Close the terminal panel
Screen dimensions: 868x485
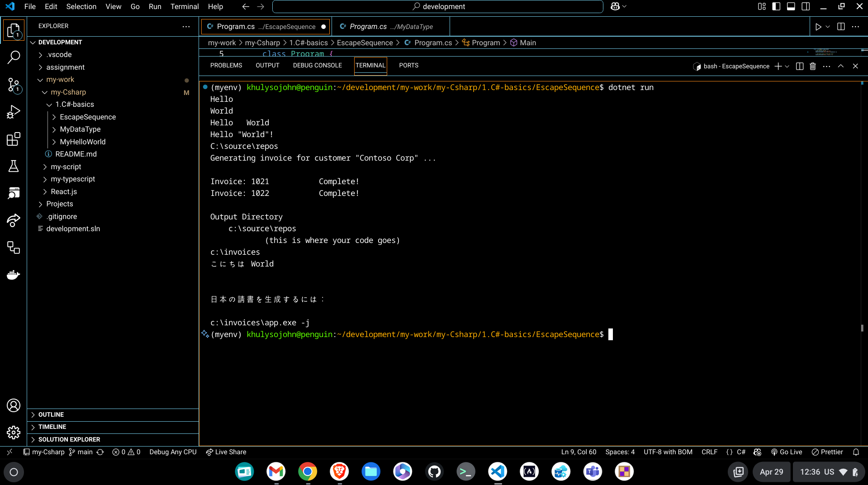click(855, 66)
